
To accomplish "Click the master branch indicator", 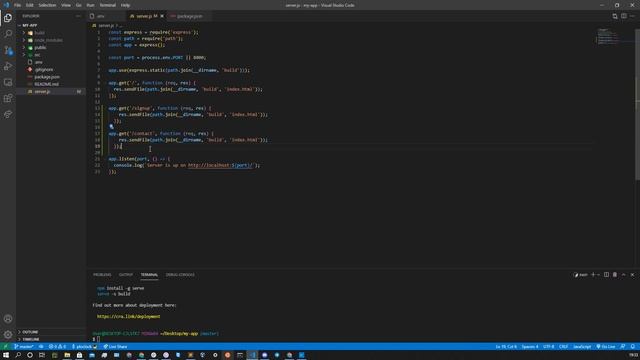I will [x=23, y=347].
